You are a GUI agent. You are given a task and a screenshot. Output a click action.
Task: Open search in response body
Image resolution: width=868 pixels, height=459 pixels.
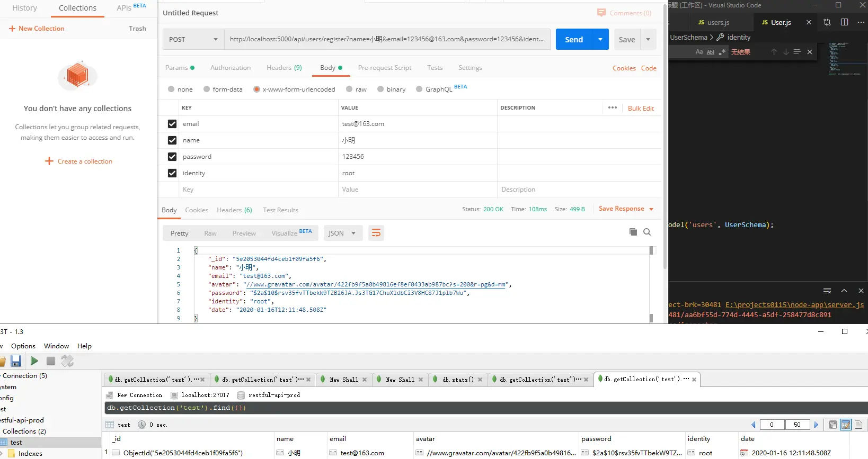(647, 232)
